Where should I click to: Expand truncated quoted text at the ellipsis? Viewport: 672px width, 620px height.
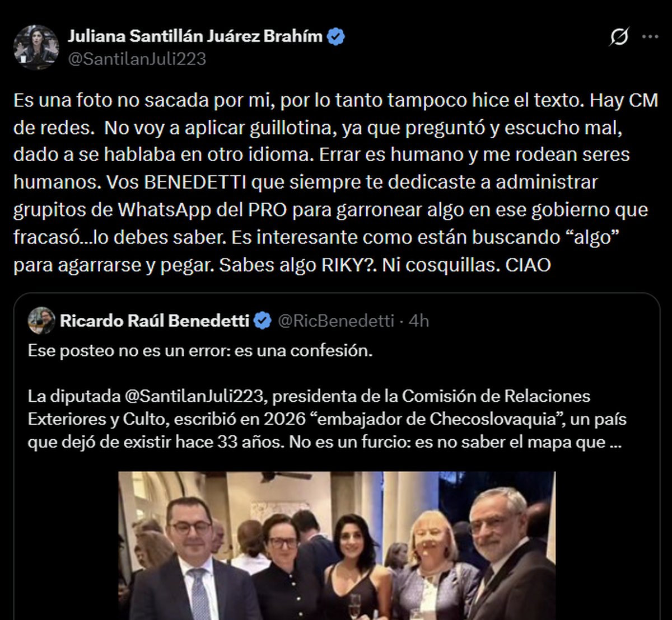[x=615, y=442]
